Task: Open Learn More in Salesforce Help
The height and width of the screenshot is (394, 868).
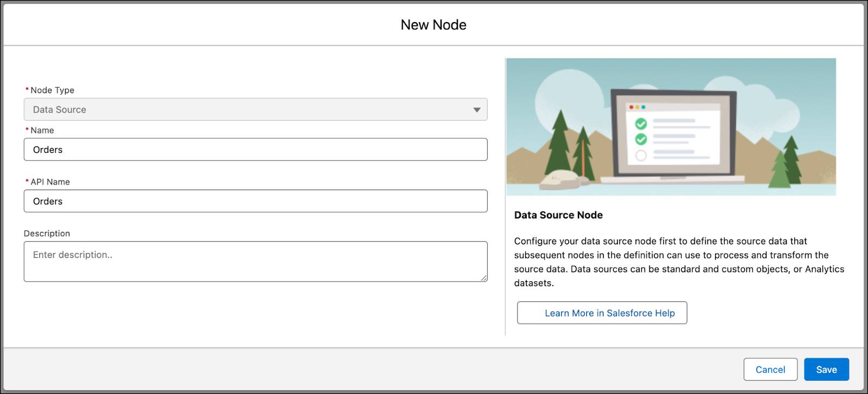Action: (x=602, y=313)
